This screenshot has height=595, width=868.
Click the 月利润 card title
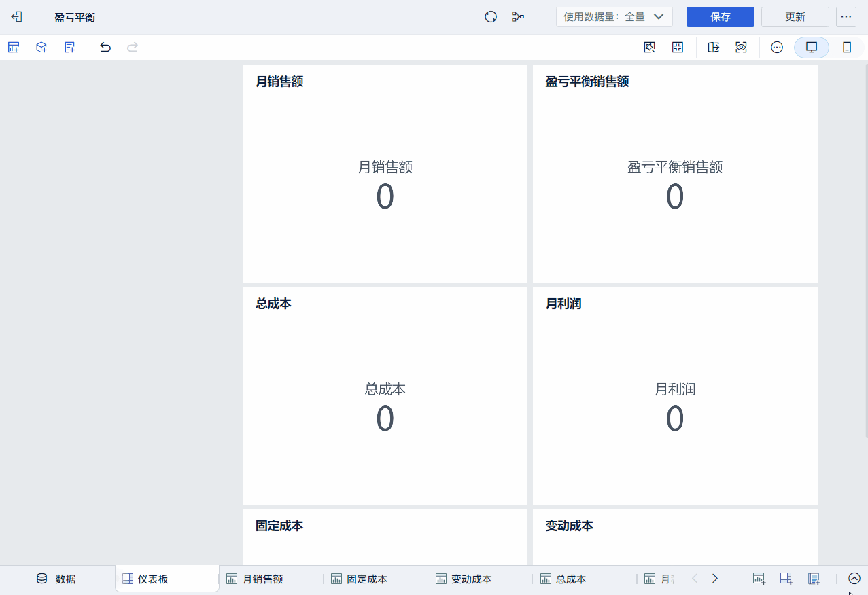click(x=563, y=304)
